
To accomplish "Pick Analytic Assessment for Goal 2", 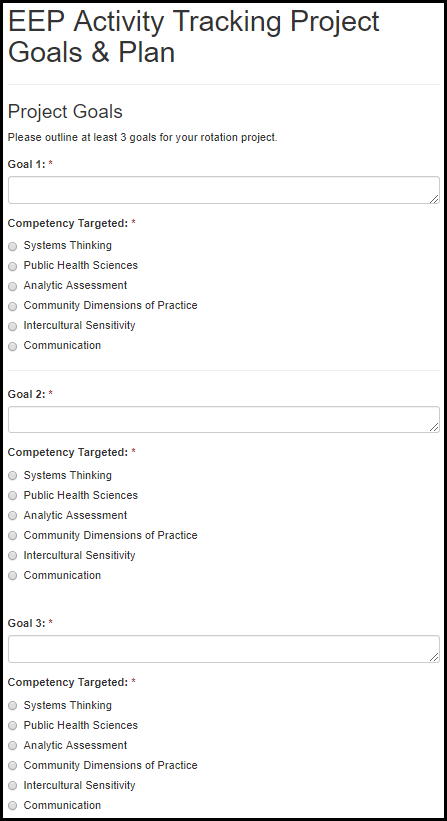I will [x=13, y=516].
